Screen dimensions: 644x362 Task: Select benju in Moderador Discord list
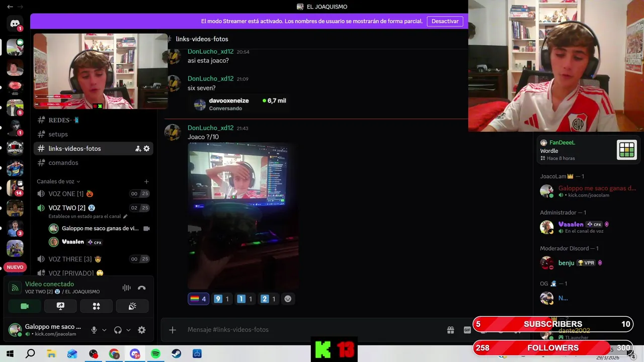(588, 263)
